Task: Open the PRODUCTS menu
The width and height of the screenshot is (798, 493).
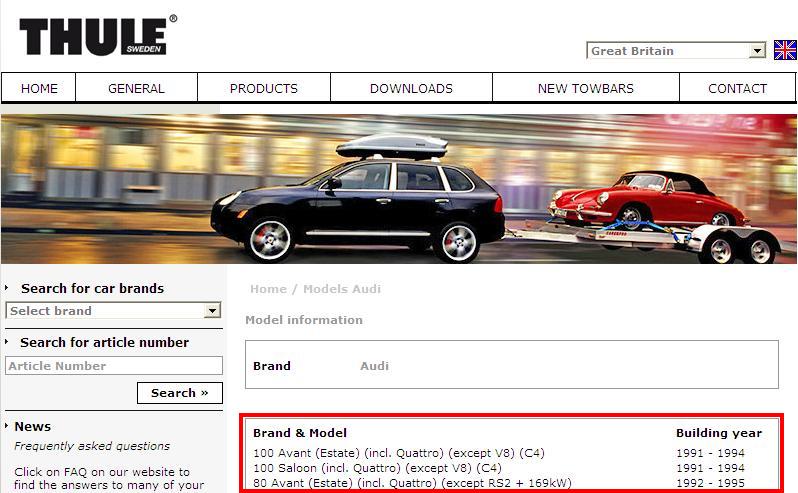Action: point(264,88)
